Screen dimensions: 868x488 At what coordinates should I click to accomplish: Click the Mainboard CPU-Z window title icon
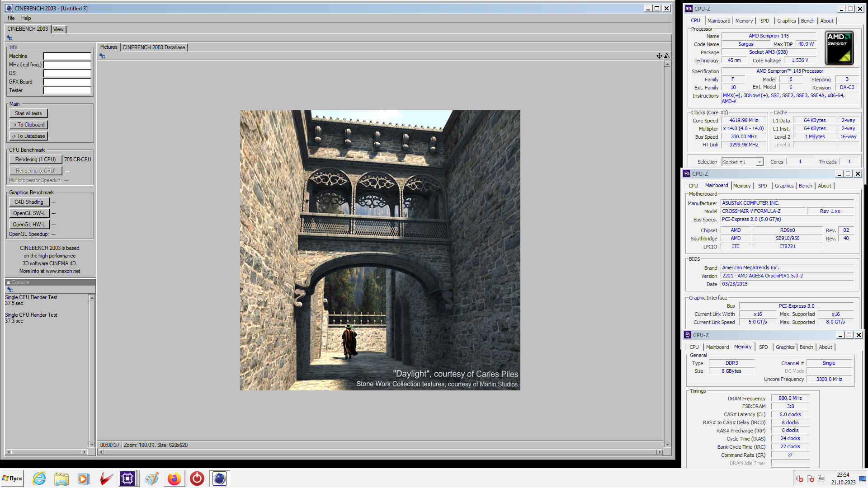point(687,174)
